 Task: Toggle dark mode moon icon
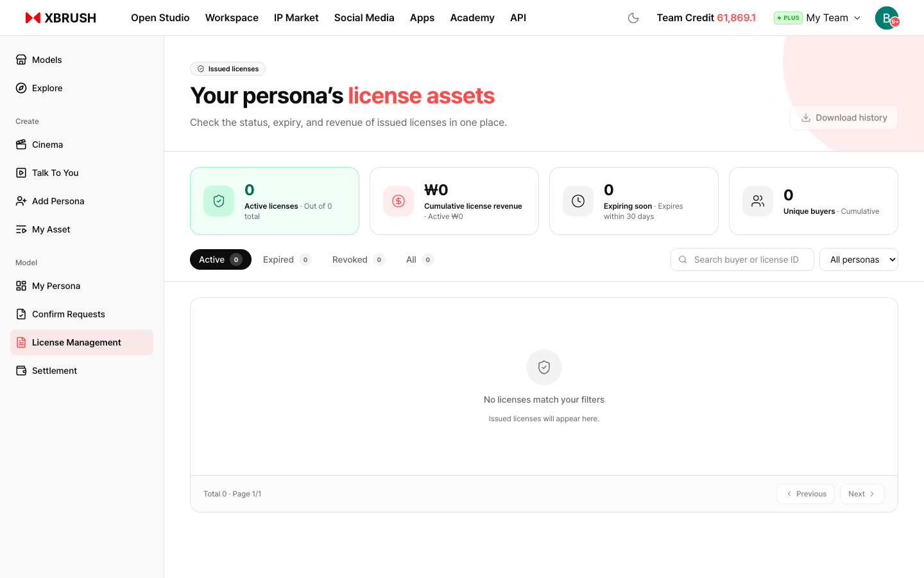633,18
